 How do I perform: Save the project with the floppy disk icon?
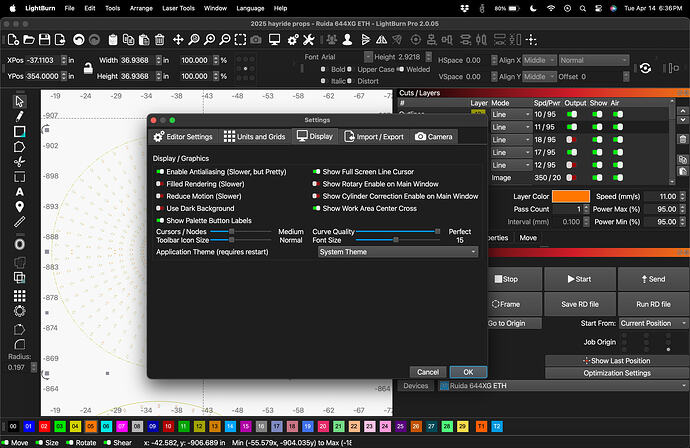(44, 40)
